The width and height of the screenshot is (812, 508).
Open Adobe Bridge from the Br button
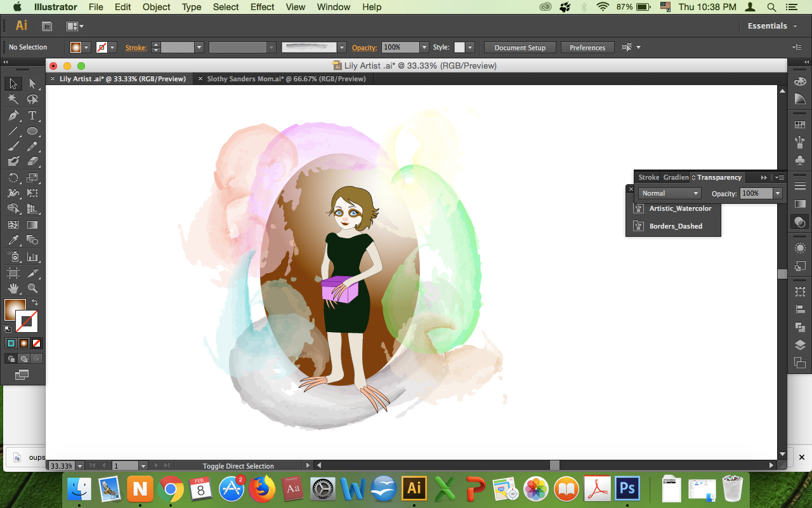pyautogui.click(x=47, y=26)
